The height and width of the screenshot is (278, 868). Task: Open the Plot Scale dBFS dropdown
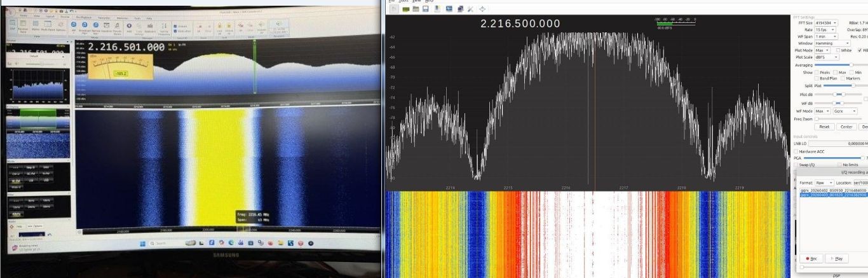[826, 57]
